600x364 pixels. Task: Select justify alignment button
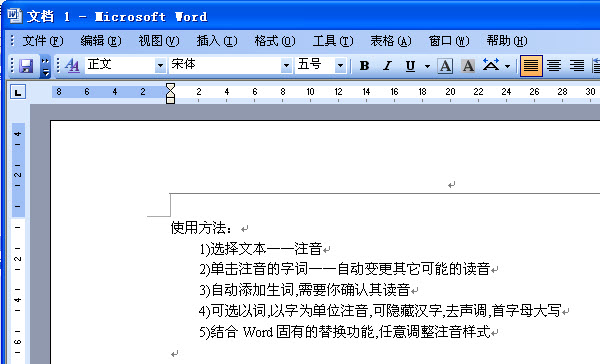click(x=531, y=66)
